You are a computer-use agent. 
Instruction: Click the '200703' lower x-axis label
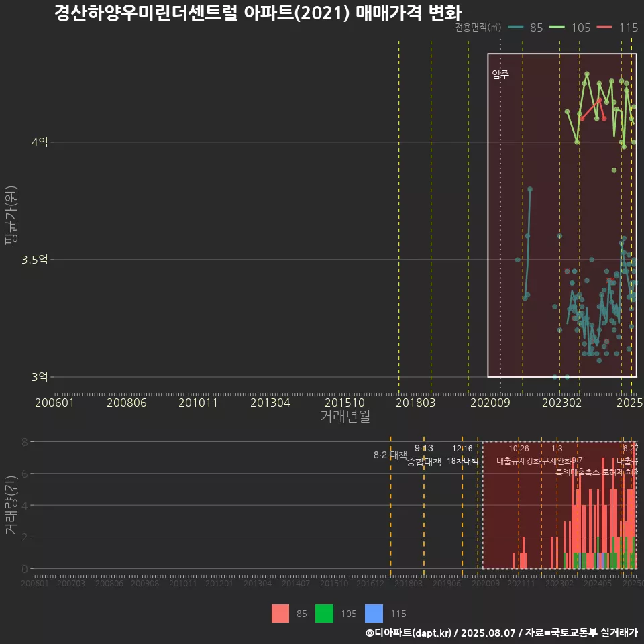coord(70,583)
